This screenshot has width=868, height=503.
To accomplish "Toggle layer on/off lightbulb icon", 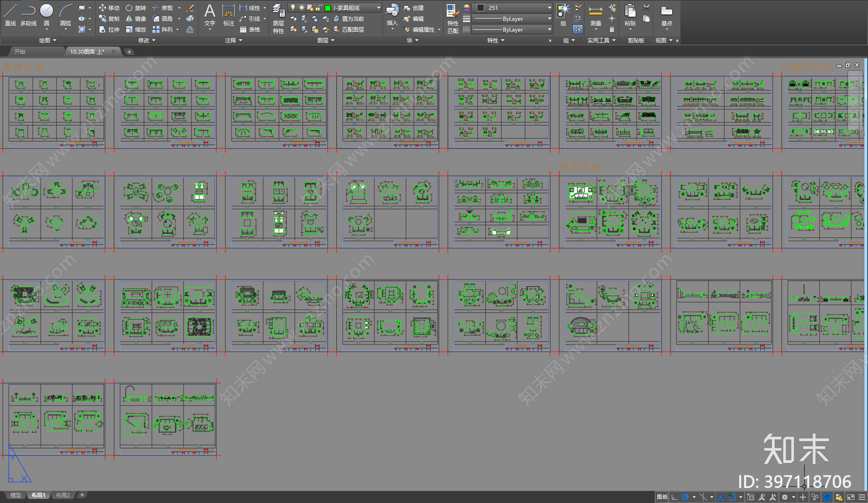I will (x=293, y=8).
